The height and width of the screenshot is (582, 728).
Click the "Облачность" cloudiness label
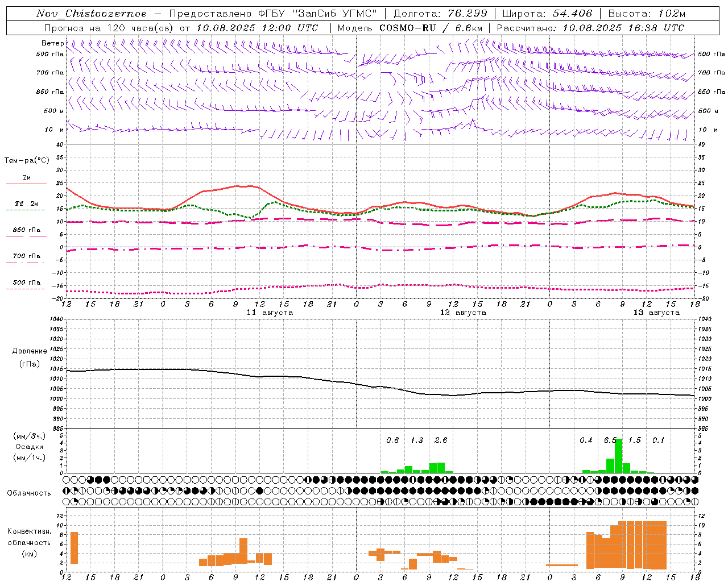[29, 493]
